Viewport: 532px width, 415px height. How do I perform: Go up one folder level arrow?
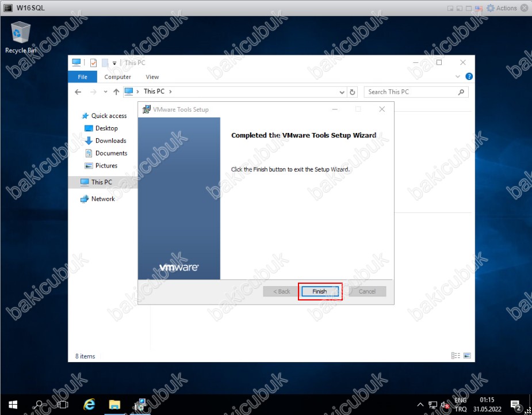[116, 92]
